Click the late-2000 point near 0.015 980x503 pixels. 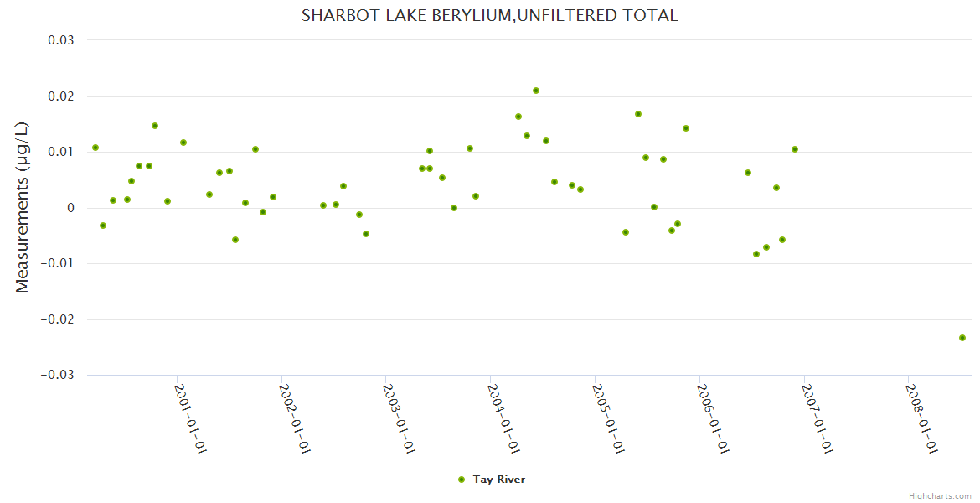point(155,126)
